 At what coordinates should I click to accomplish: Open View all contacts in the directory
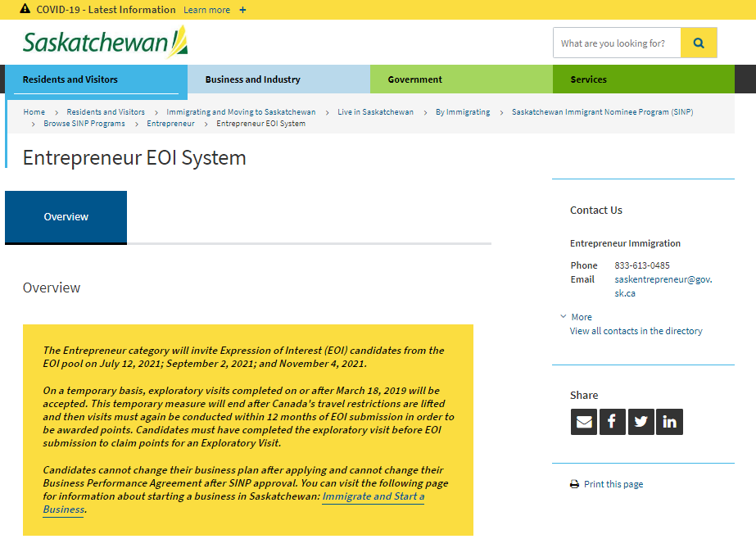point(636,331)
